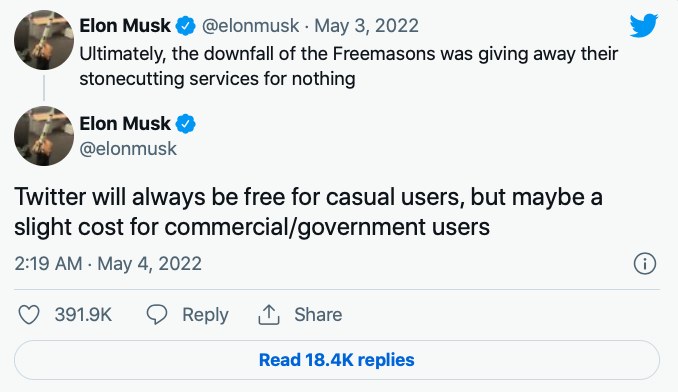Open the Freemasons stonecutting parent tweet text
Image resolution: width=678 pixels, height=392 pixels.
(x=349, y=66)
